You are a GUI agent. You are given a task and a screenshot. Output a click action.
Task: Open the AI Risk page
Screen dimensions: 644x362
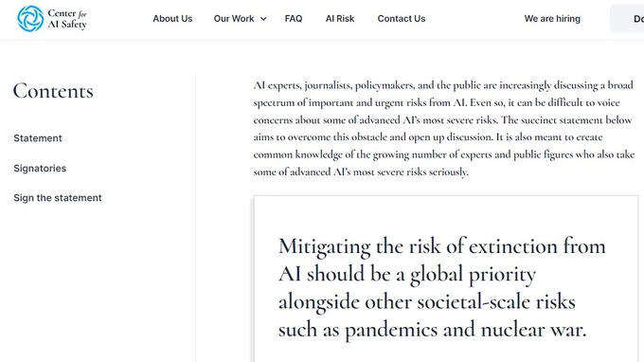tap(340, 19)
